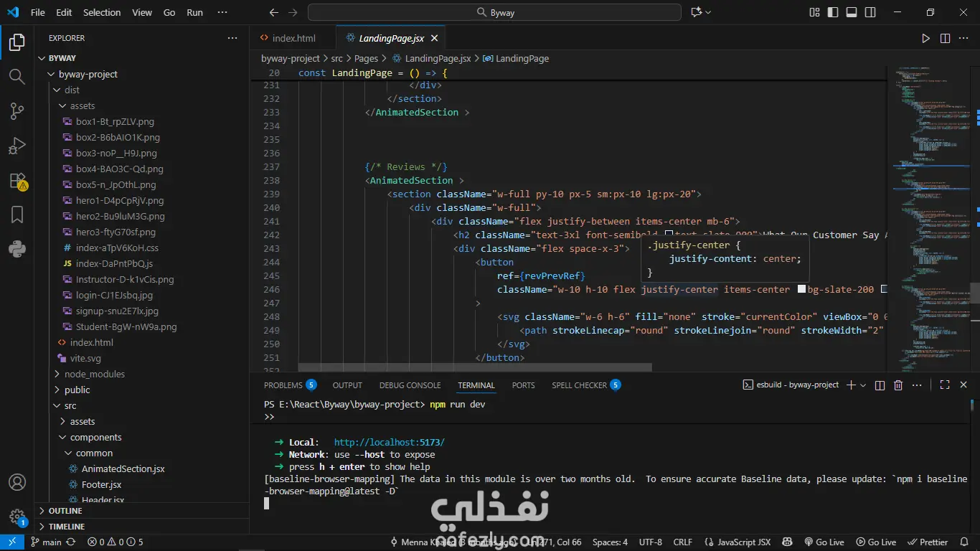
Task: Click the Customize Layout icon in the title bar
Action: (814, 12)
